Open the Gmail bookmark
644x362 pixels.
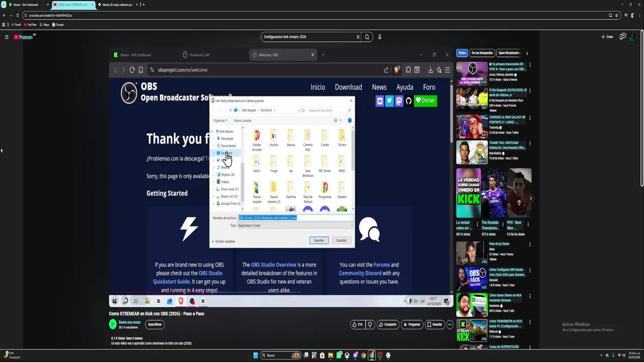click(16, 25)
